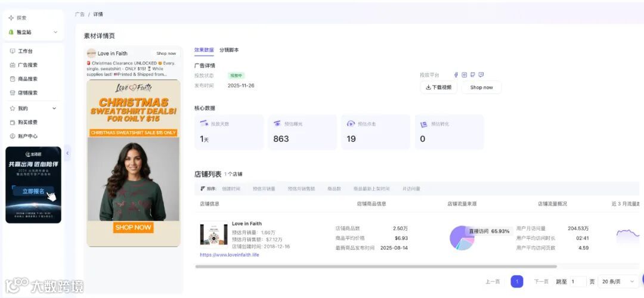This screenshot has width=644, height=298.
Task: Sort stores by 商品数
Action: (x=335, y=189)
